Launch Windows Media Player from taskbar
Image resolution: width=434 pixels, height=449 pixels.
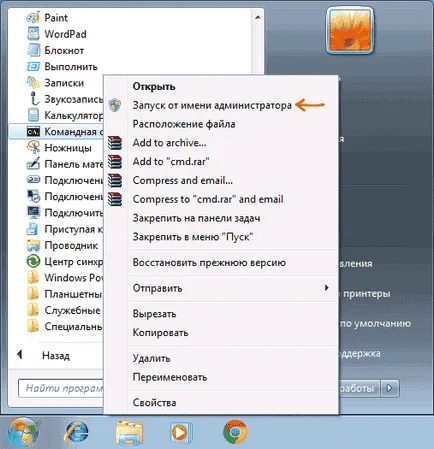[x=181, y=433]
